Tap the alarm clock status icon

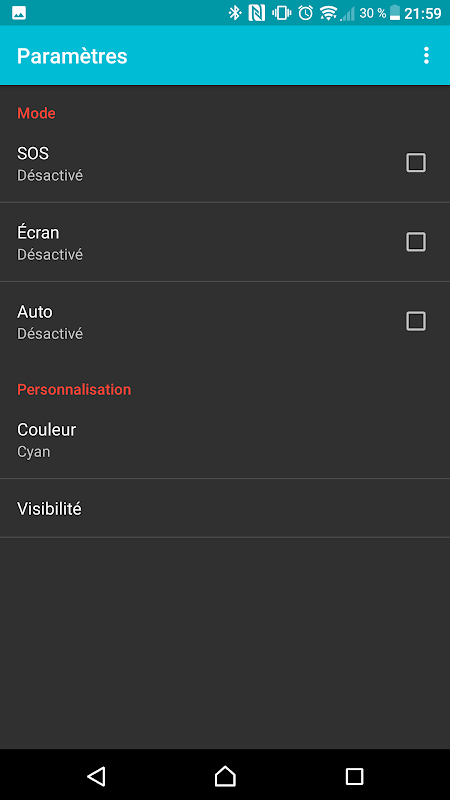tap(306, 13)
